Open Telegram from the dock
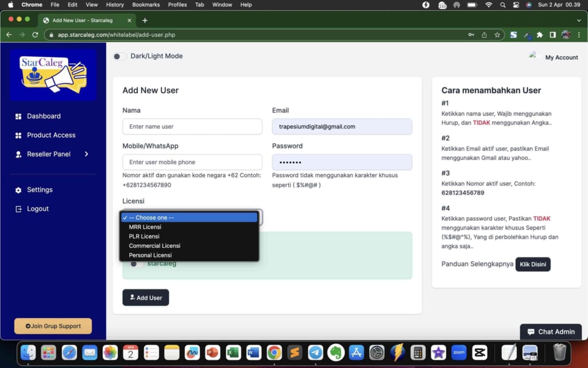588x368 pixels. (315, 352)
